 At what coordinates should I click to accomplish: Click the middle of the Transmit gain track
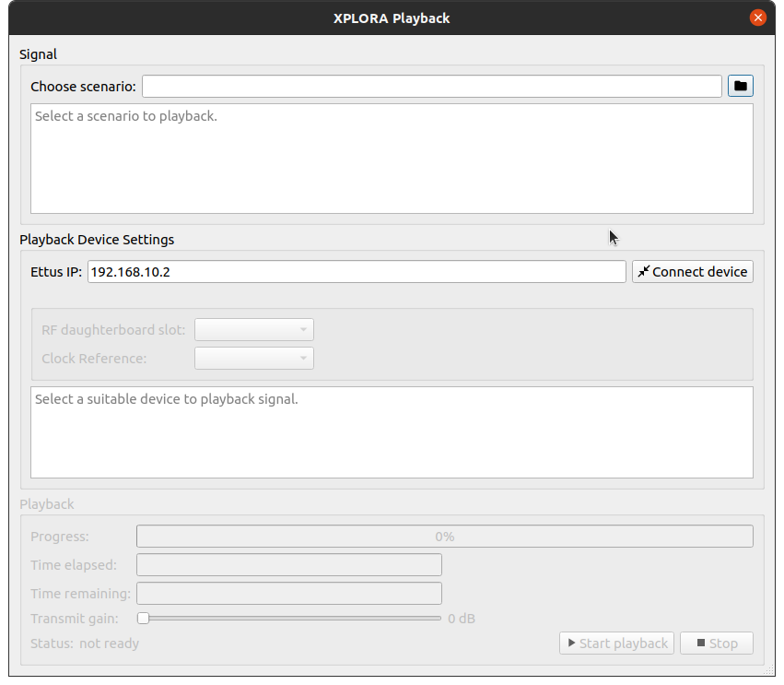290,618
